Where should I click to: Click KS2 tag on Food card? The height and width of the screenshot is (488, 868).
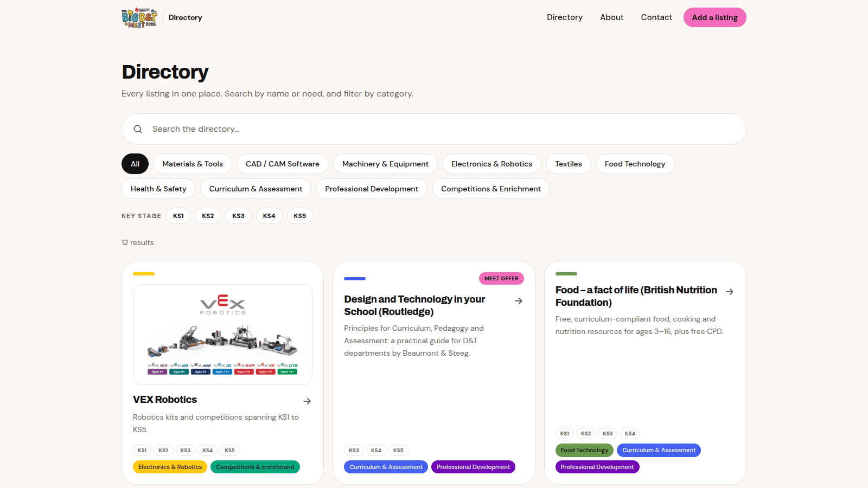click(586, 433)
